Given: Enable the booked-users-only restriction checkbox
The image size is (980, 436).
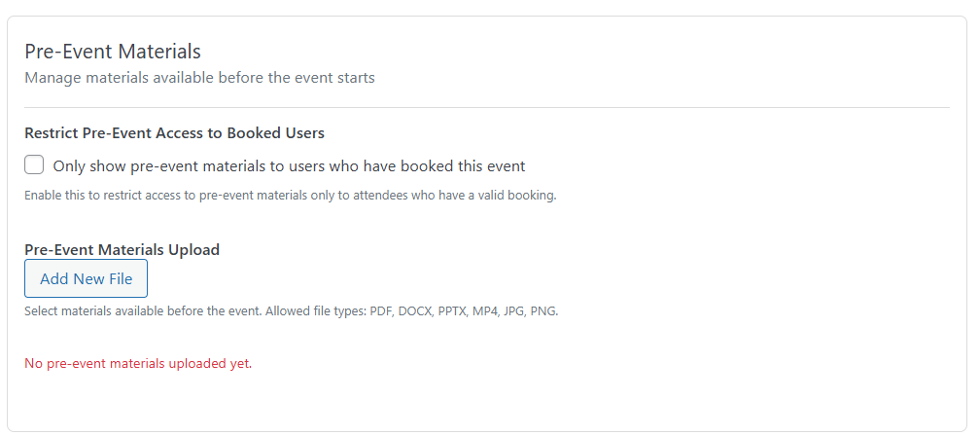Looking at the screenshot, I should coord(34,164).
